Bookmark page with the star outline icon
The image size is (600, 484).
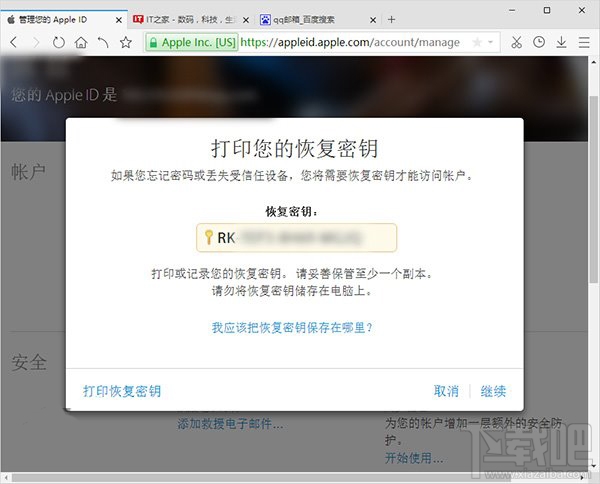(x=126, y=42)
